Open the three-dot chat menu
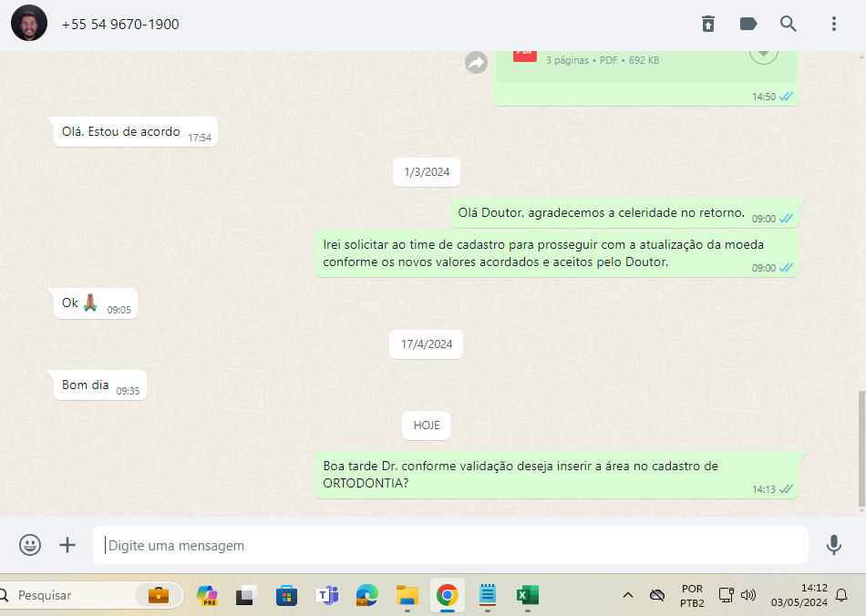866x616 pixels. [833, 25]
